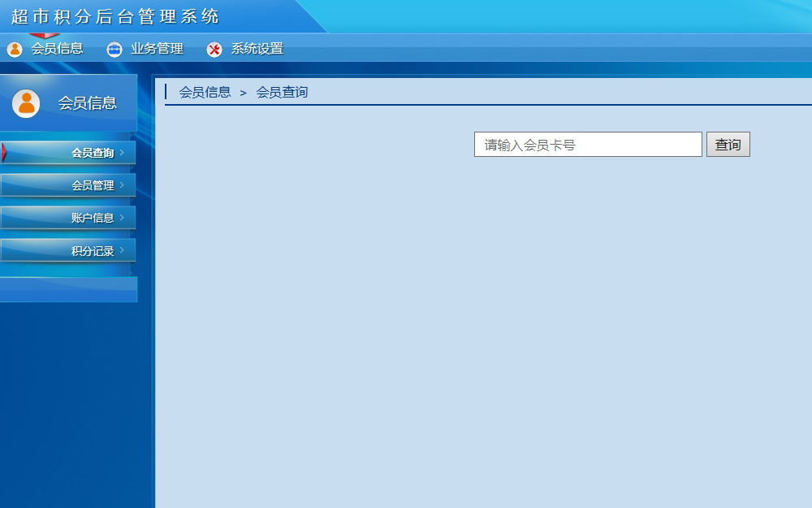Click the 会员查询 breadcrumb text
The image size is (812, 508).
click(282, 93)
